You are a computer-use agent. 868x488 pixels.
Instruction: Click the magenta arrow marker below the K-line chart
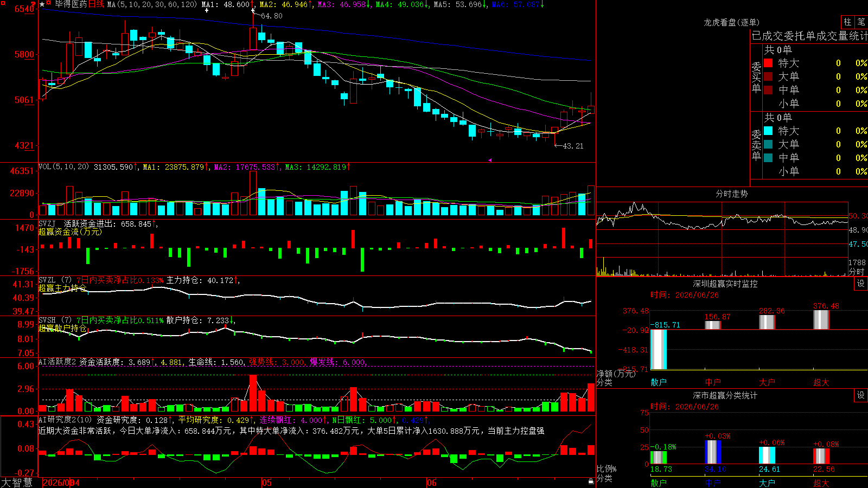[490, 160]
